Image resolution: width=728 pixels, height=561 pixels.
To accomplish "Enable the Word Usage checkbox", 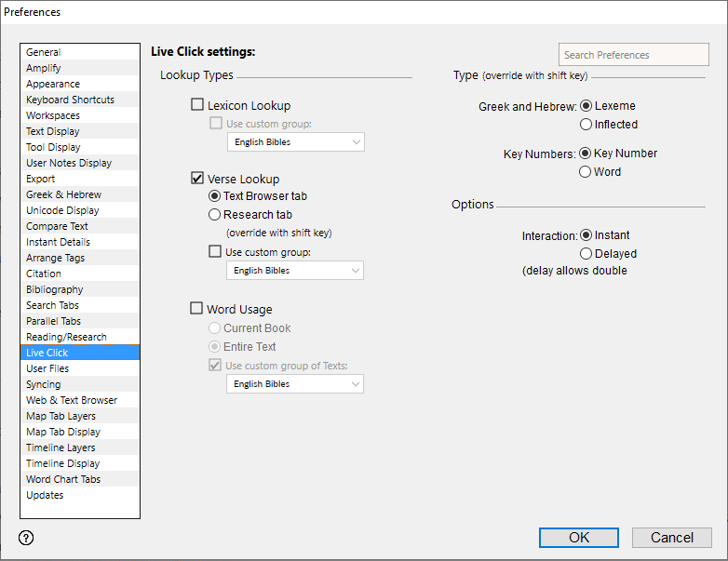I will click(x=197, y=309).
